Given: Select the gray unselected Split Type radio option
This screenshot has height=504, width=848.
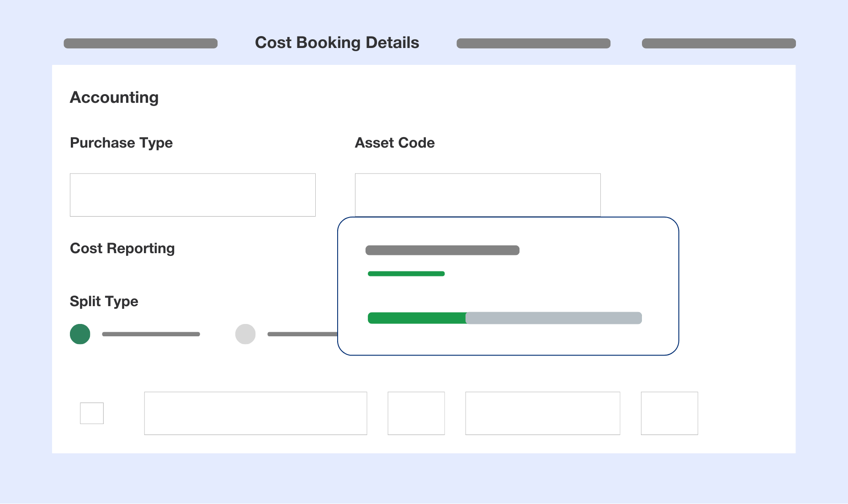Looking at the screenshot, I should [x=245, y=334].
